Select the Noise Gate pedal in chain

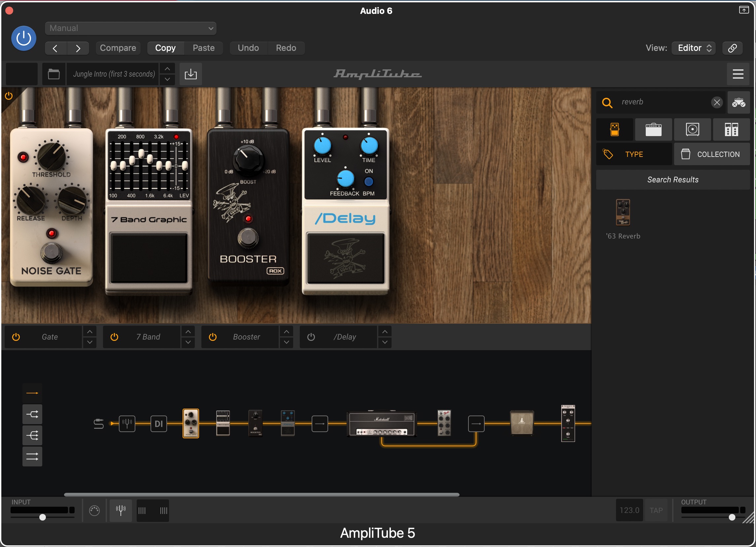coord(191,423)
